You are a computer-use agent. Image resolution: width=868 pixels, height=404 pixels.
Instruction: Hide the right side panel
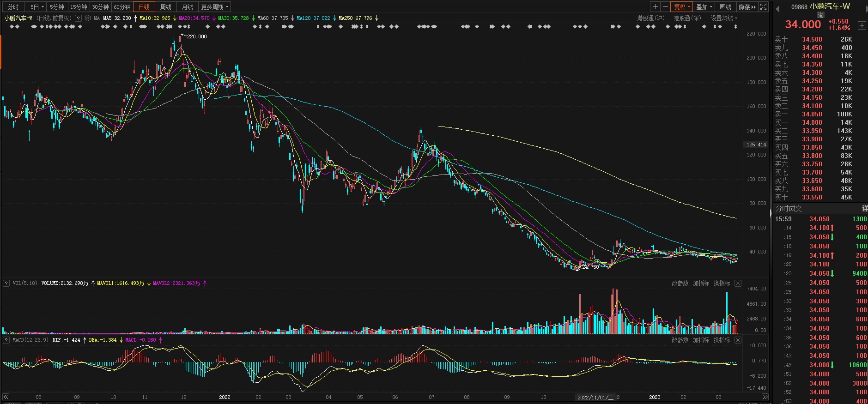(747, 7)
